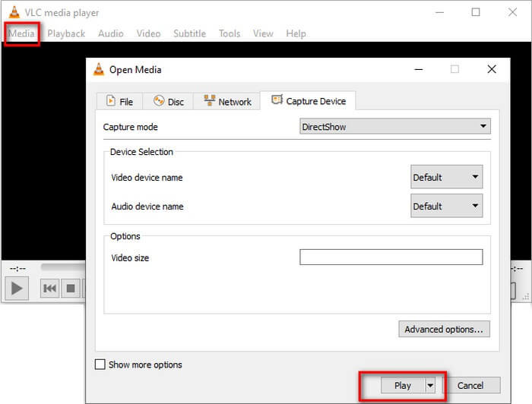Open the Audio menu
Image resolution: width=532 pixels, height=404 pixels.
click(111, 33)
